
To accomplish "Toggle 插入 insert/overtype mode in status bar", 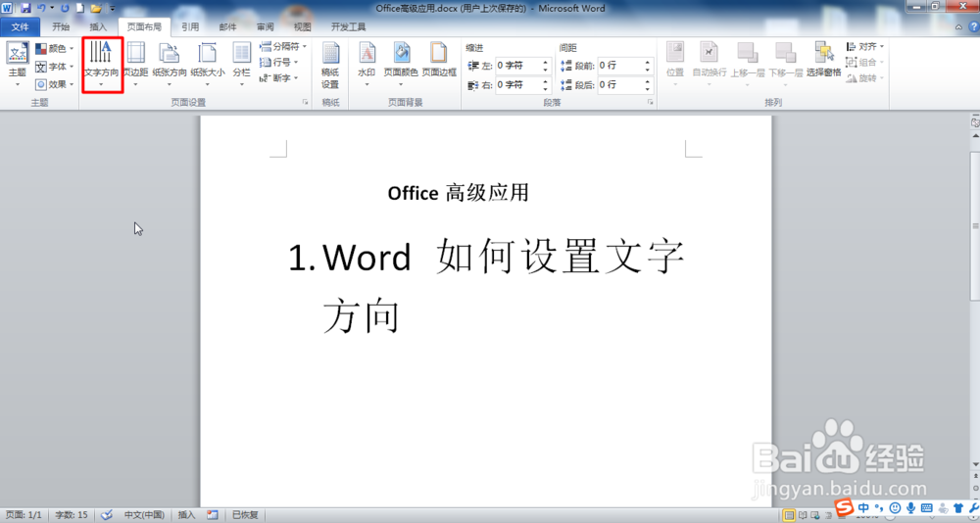I will click(186, 515).
